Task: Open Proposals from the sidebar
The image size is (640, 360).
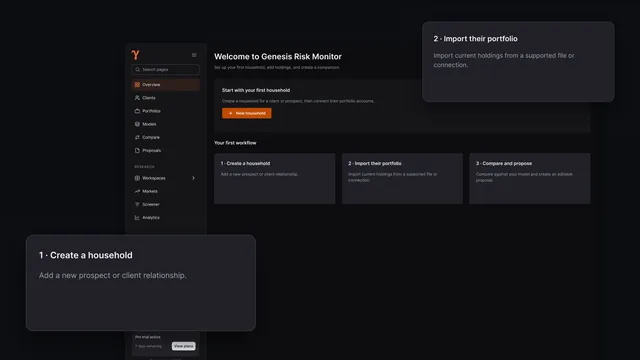Action: [x=165, y=150]
